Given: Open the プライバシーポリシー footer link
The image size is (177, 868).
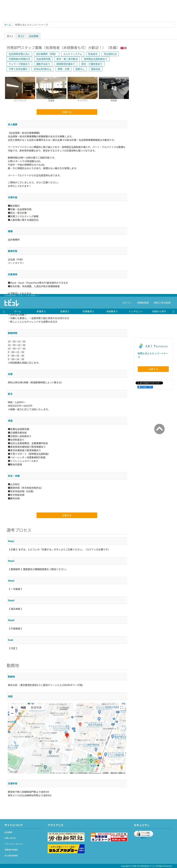Looking at the screenshot, I should coord(14,844).
